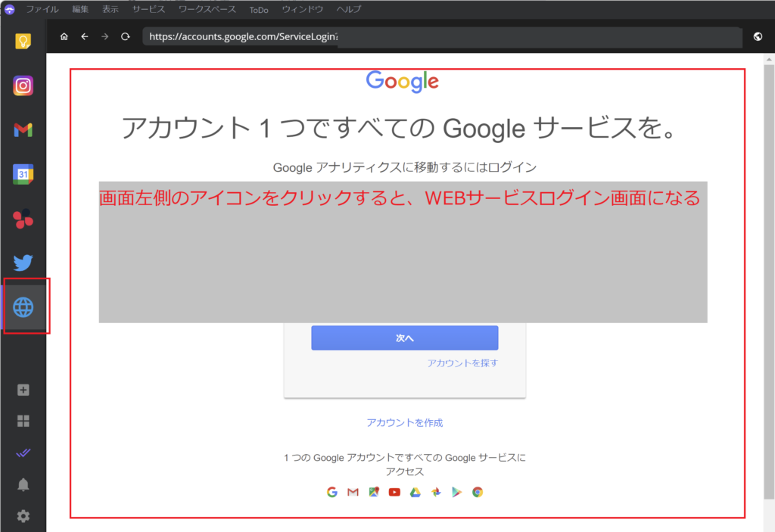The height and width of the screenshot is (532, 775).
Task: Open the ウィンドウ menu
Action: click(x=303, y=9)
